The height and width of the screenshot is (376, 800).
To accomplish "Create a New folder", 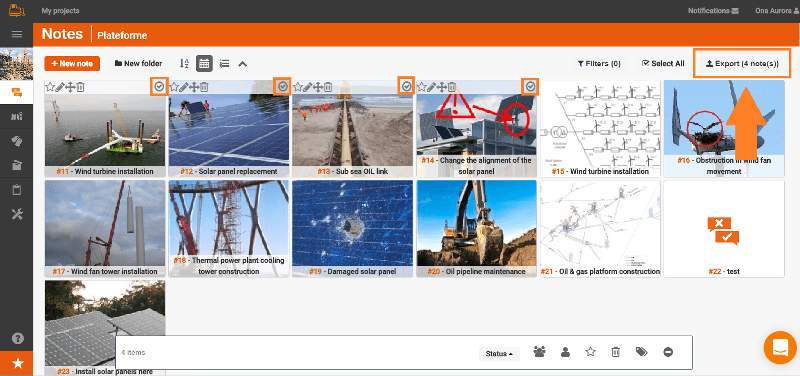I will click(138, 63).
